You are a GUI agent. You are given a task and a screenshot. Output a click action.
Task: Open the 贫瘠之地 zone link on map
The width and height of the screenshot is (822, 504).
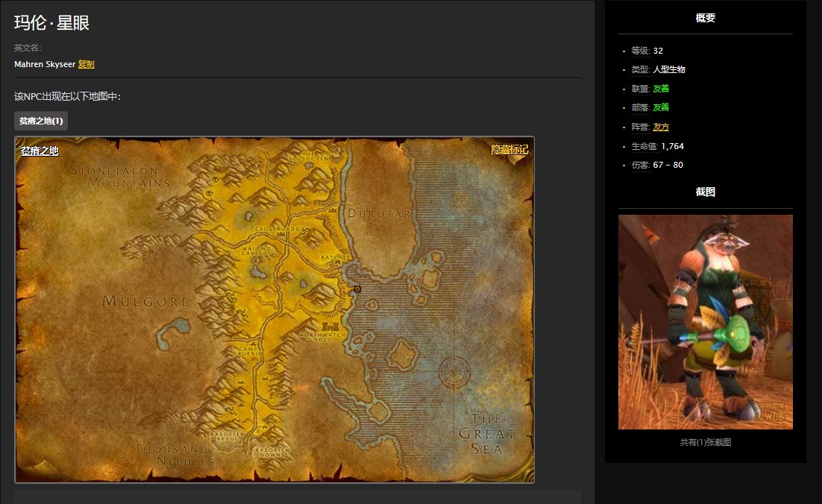tap(40, 151)
